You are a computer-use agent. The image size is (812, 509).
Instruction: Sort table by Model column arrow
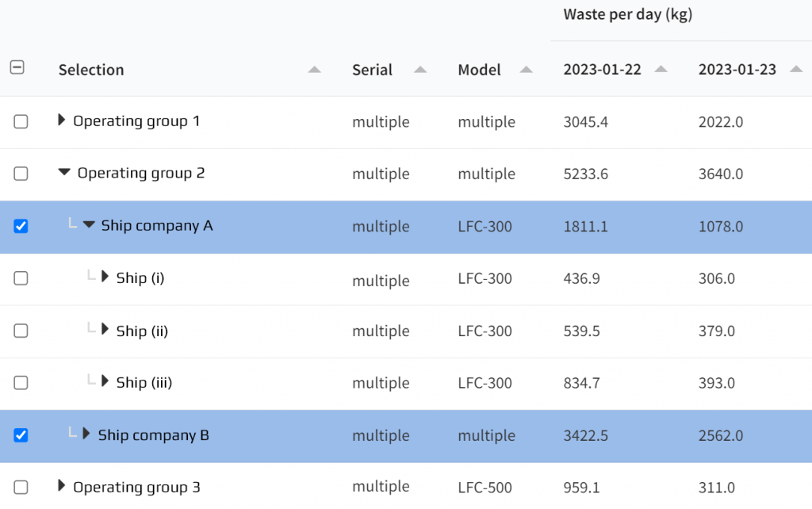click(526, 70)
